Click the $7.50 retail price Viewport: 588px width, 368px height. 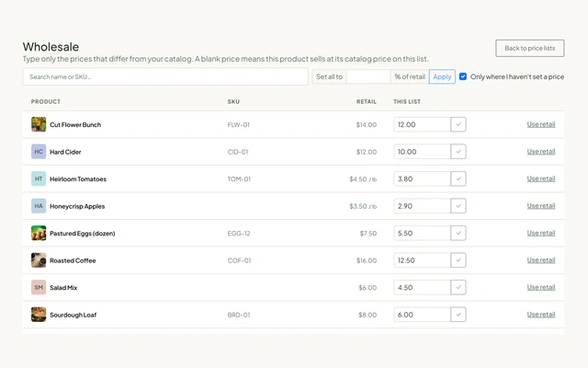pos(368,233)
